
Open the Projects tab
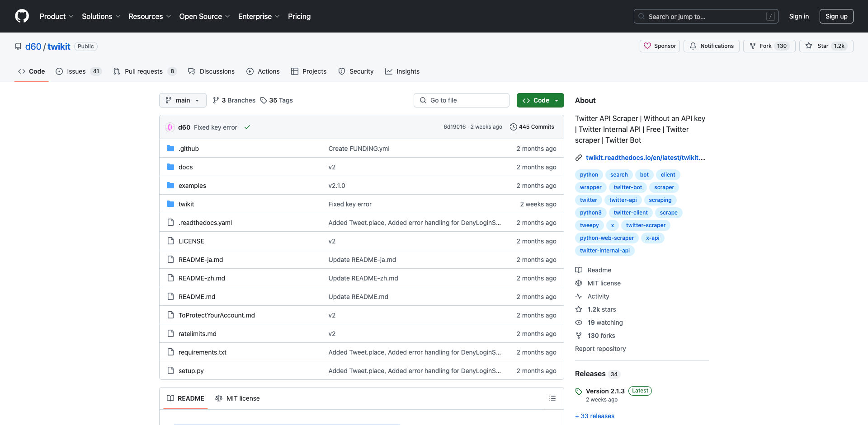pos(309,71)
